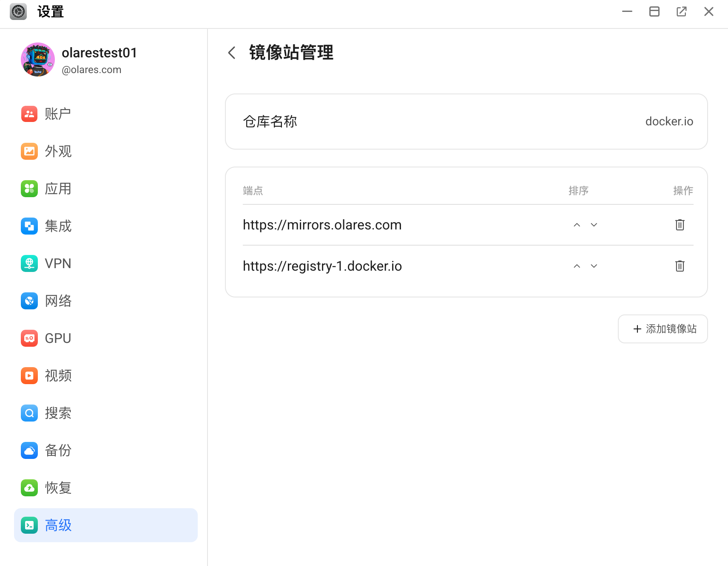728x566 pixels.
Task: Select the 备份 backup icon
Action: click(x=29, y=450)
